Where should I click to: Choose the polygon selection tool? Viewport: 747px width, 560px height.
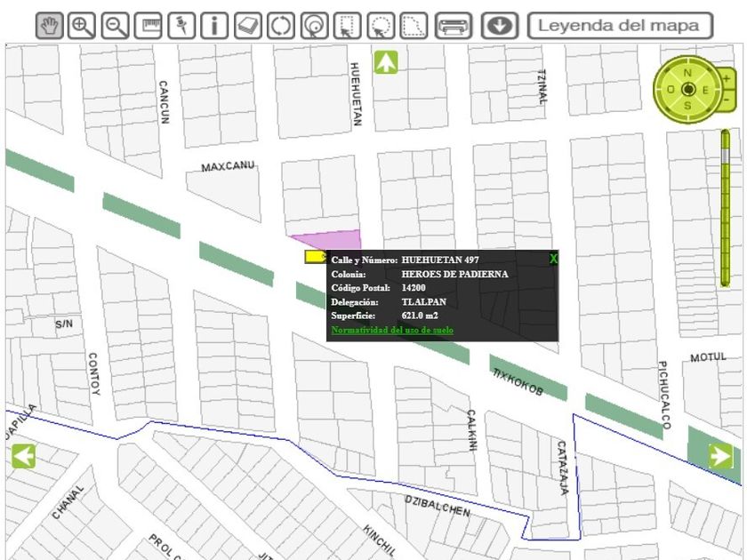click(414, 26)
